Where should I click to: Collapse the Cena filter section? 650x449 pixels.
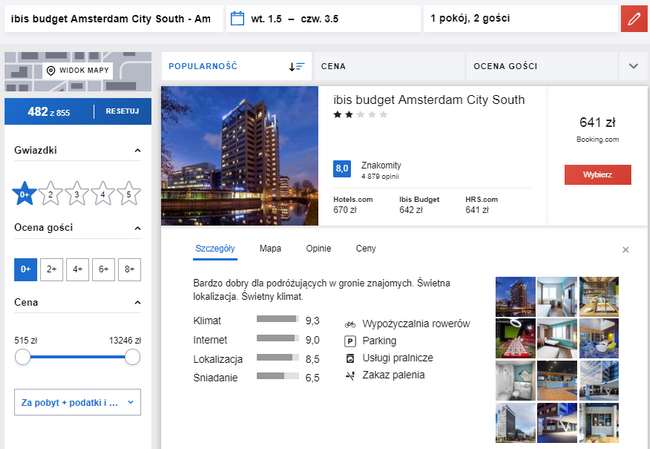point(138,303)
